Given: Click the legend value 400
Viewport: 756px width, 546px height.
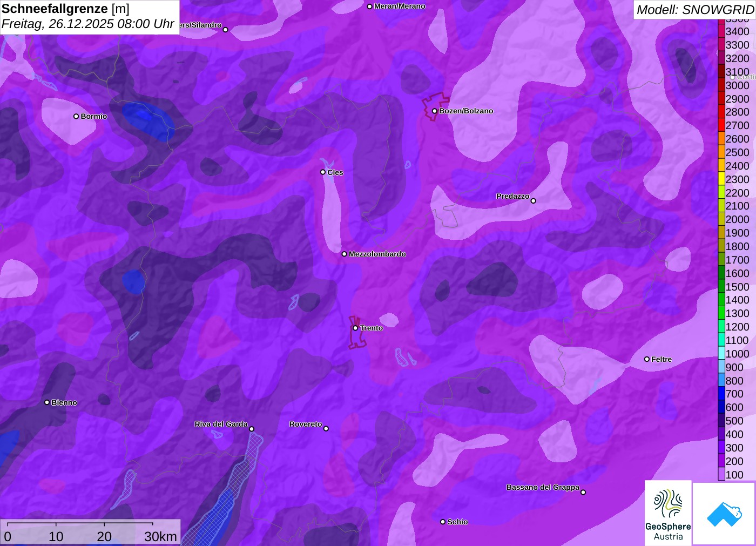Looking at the screenshot, I should click(734, 434).
